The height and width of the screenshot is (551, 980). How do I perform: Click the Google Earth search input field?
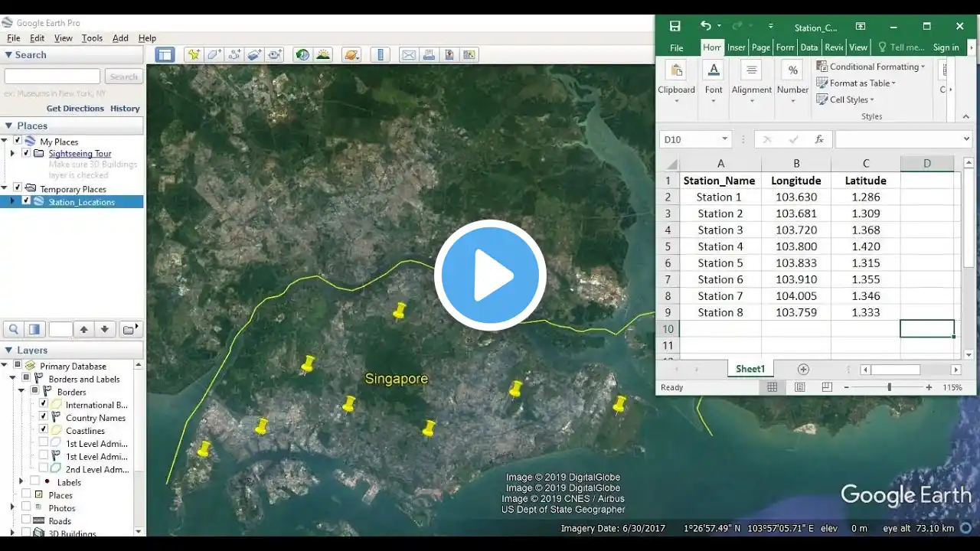click(x=52, y=77)
